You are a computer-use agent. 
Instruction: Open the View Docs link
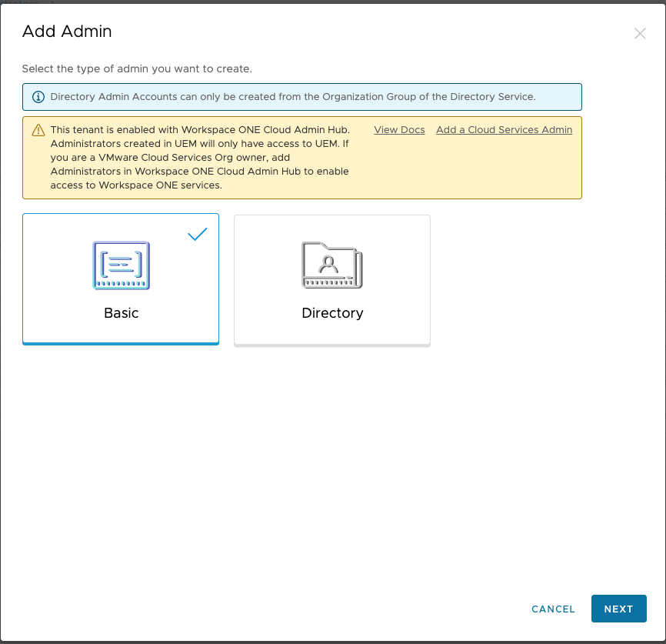point(399,130)
